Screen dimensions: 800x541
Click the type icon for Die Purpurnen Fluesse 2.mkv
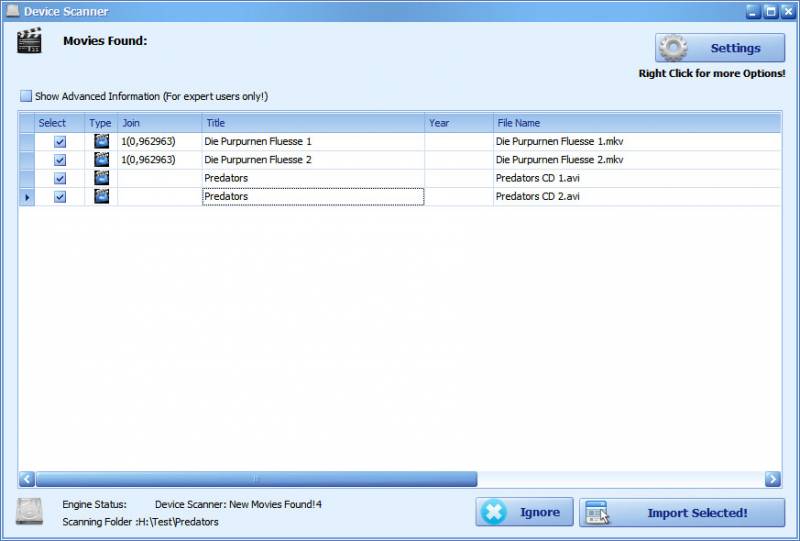click(x=102, y=160)
